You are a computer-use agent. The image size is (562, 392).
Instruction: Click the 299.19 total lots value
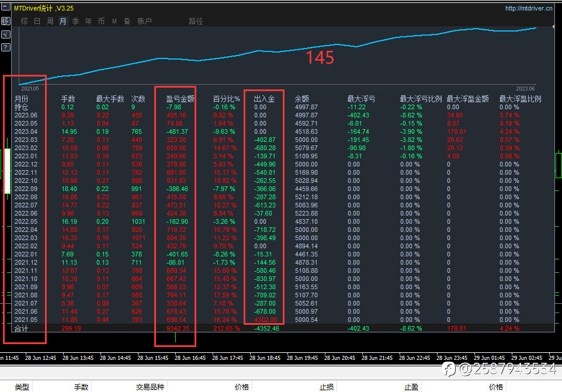[x=71, y=328]
